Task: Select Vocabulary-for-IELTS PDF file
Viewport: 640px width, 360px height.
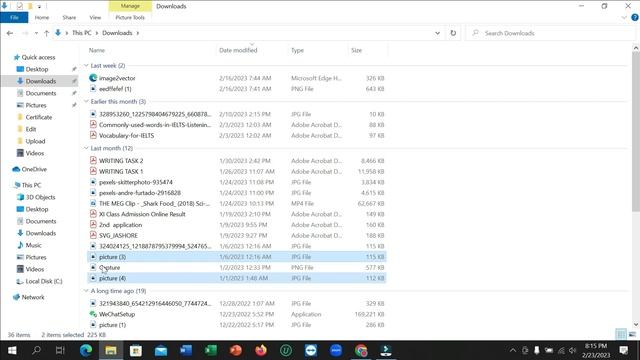Action: [x=237, y=136]
